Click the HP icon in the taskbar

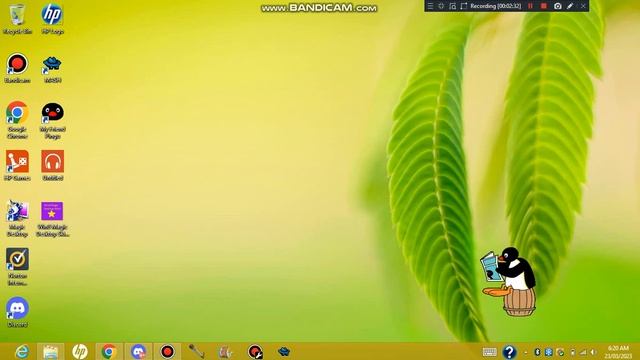tap(80, 351)
